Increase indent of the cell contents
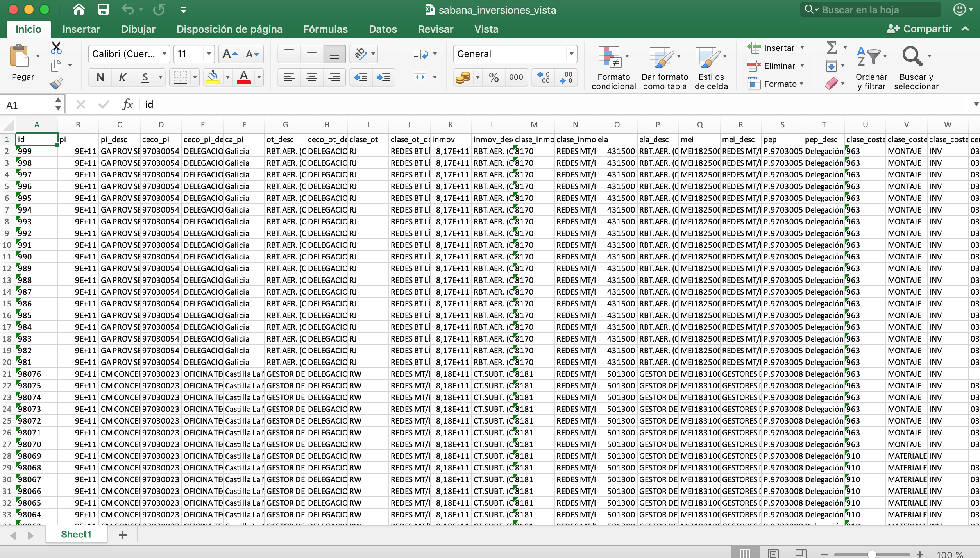Image resolution: width=980 pixels, height=558 pixels. point(383,77)
